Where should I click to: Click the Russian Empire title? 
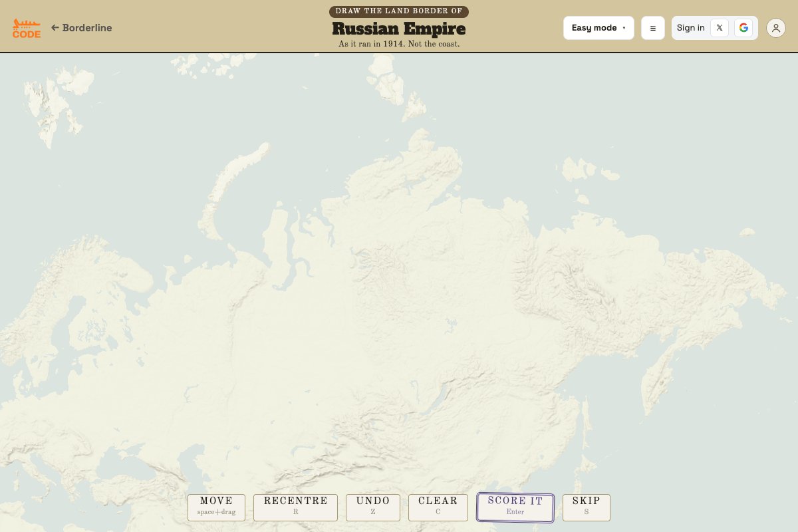(399, 29)
